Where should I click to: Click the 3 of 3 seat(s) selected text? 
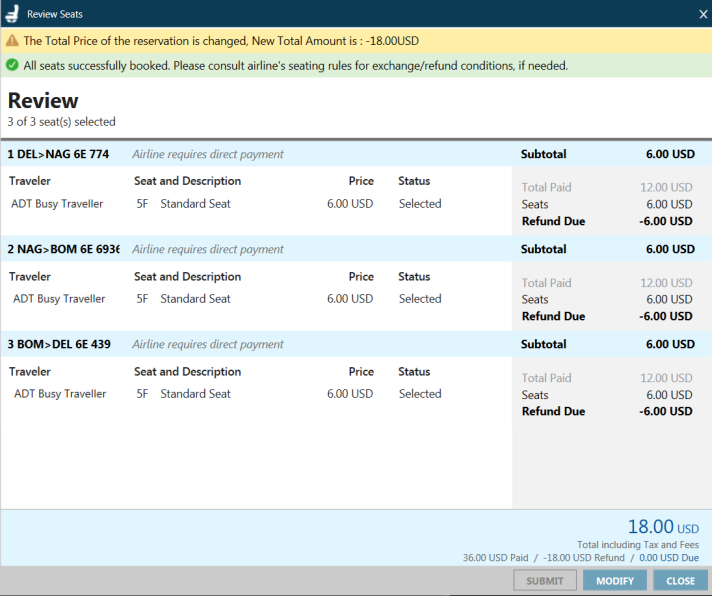click(62, 122)
